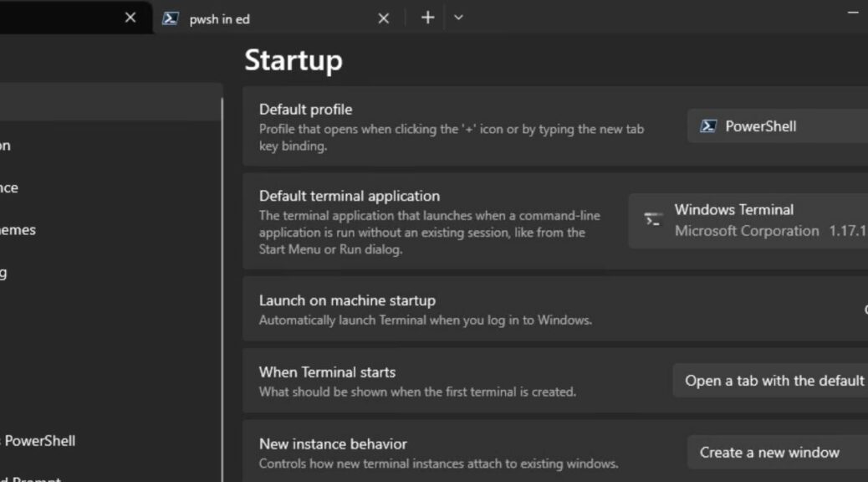The width and height of the screenshot is (868, 482).
Task: Click the Default terminal application label
Action: point(350,196)
